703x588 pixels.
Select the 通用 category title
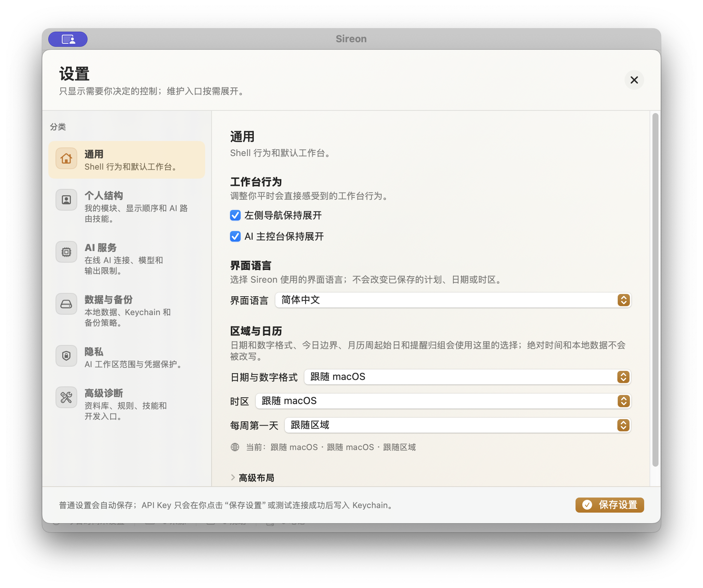[x=94, y=154]
